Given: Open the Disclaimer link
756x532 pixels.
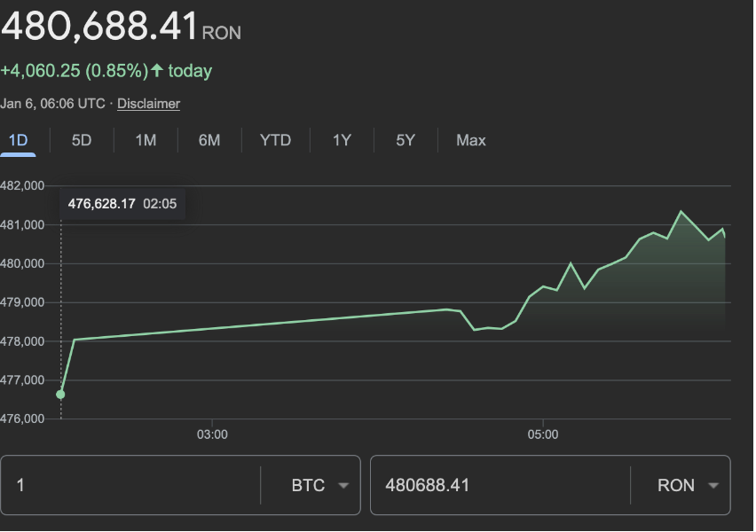Looking at the screenshot, I should (x=148, y=104).
